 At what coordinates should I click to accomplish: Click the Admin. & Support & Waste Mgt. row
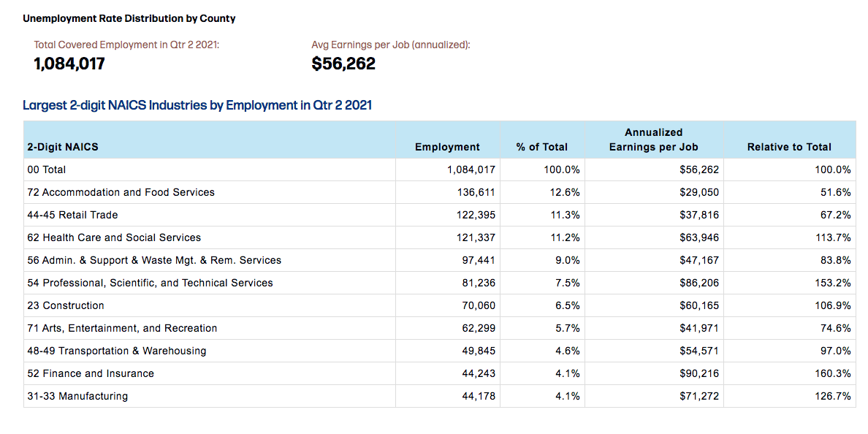(x=440, y=260)
